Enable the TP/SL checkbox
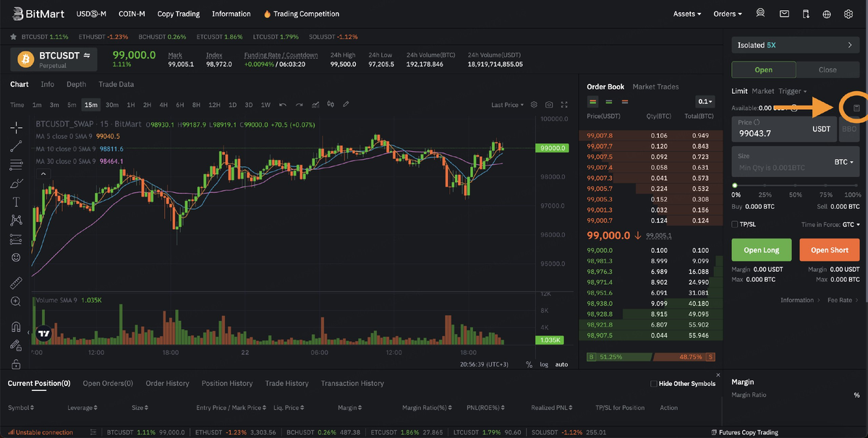Viewport: 868px width, 438px height. [735, 224]
